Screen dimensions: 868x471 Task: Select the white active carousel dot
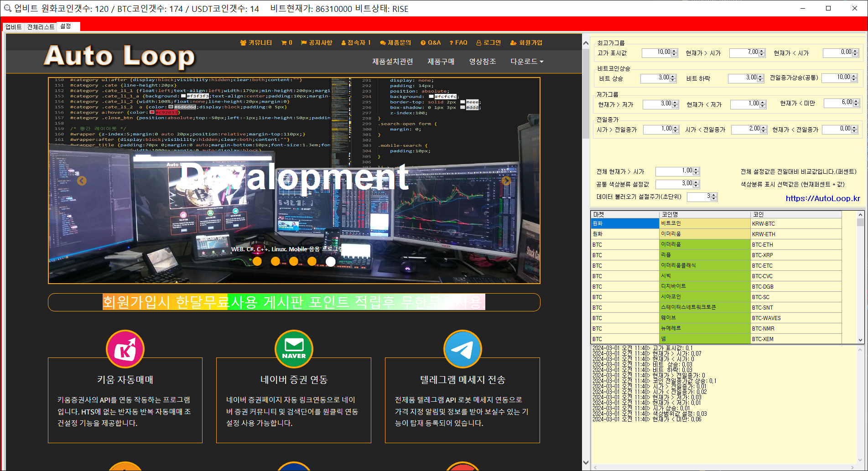tap(331, 261)
